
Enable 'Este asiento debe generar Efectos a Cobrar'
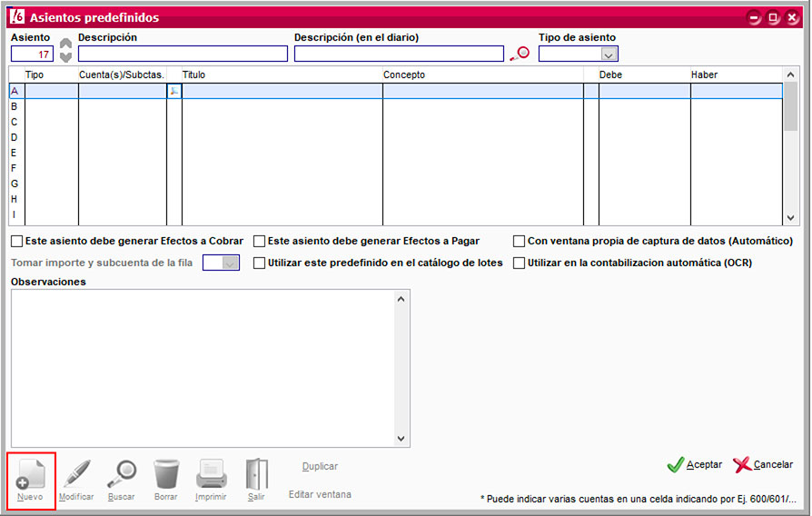tap(17, 241)
